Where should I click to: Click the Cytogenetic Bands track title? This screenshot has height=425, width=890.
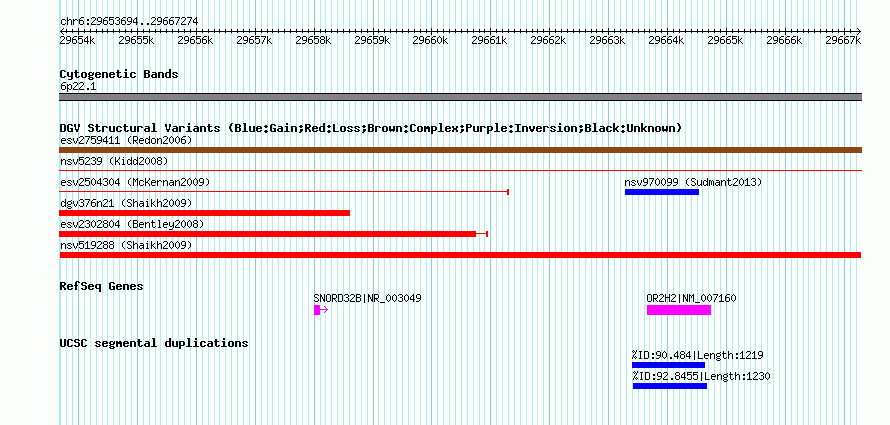[119, 74]
